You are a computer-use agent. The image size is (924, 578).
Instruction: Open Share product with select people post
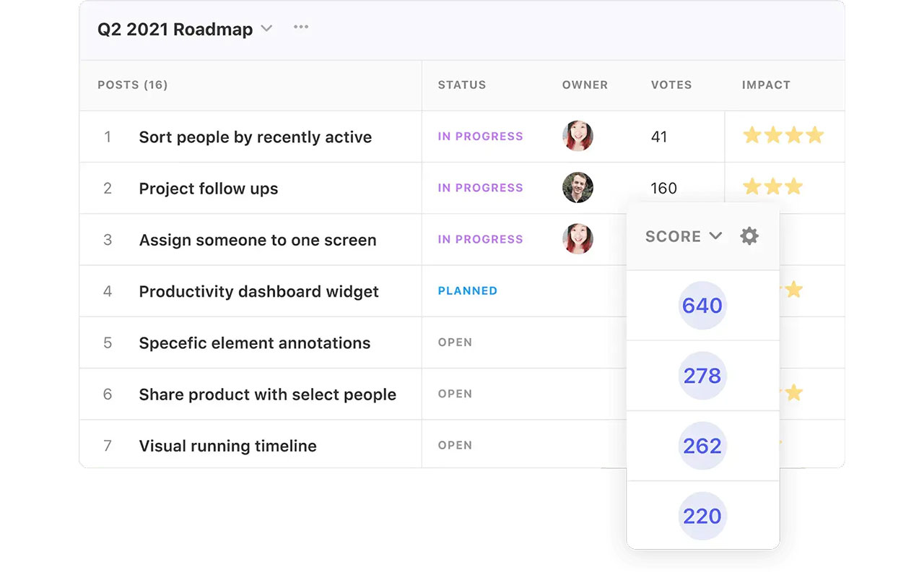267,394
